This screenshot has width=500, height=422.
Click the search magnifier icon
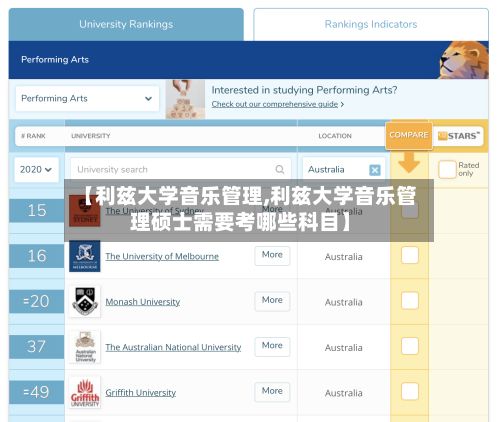coord(280,170)
